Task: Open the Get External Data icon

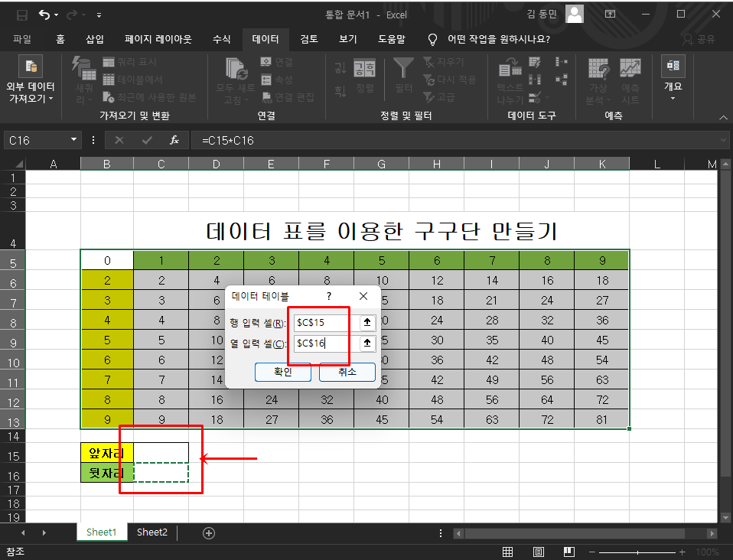Action: click(x=31, y=66)
